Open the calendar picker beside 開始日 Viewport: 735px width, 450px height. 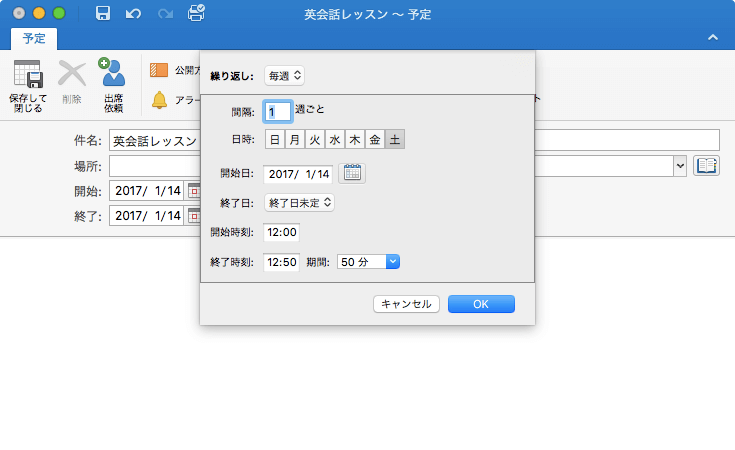pos(352,173)
